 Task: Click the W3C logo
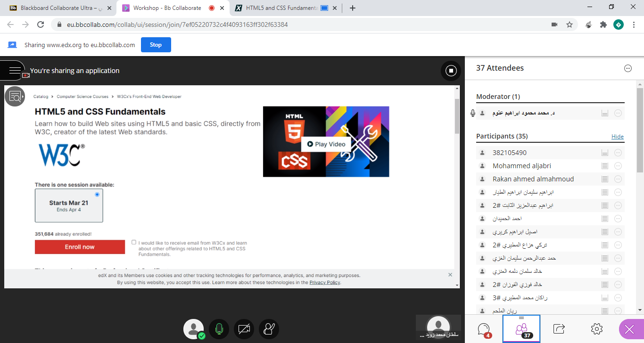pyautogui.click(x=62, y=155)
